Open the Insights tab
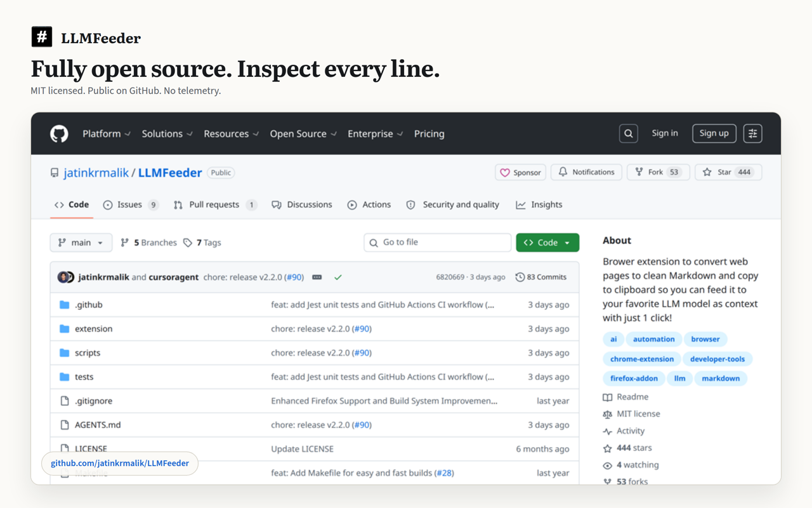The image size is (812, 508). (x=539, y=204)
